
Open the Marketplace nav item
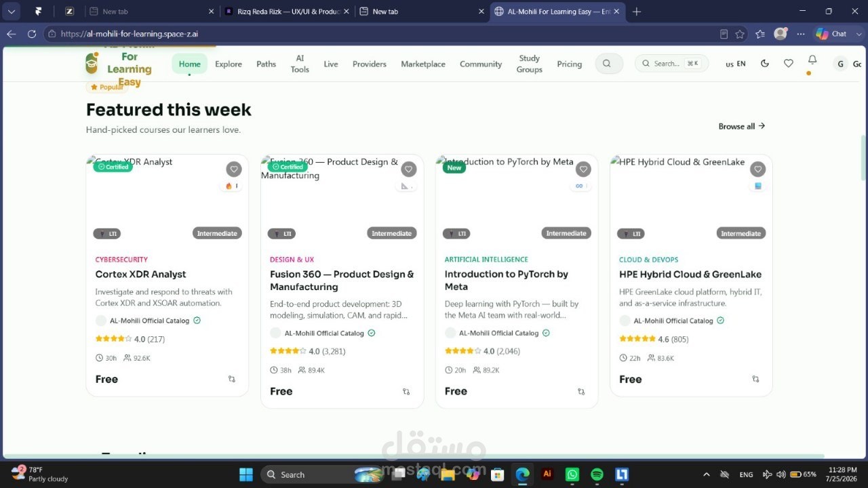tap(423, 64)
